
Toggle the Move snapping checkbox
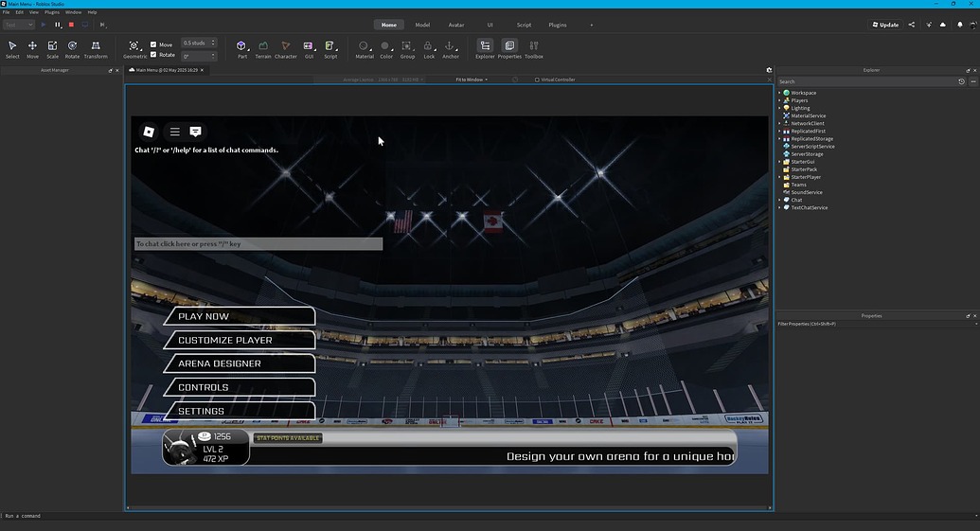click(x=153, y=44)
